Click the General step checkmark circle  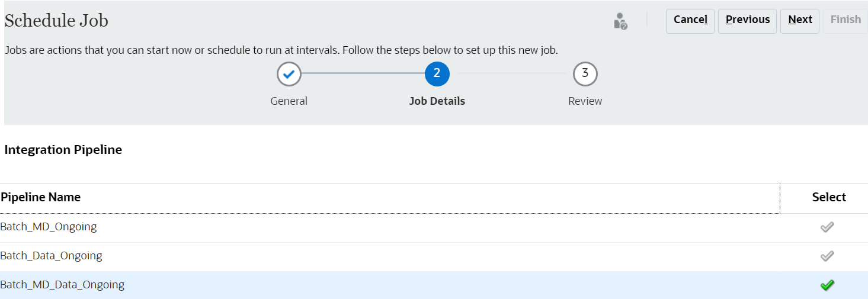point(289,74)
